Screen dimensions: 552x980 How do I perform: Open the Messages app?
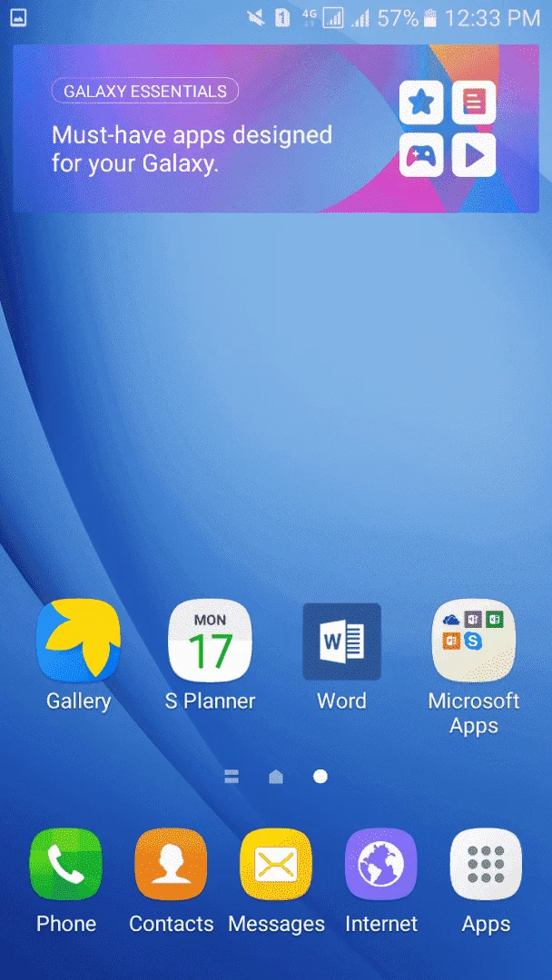276,865
